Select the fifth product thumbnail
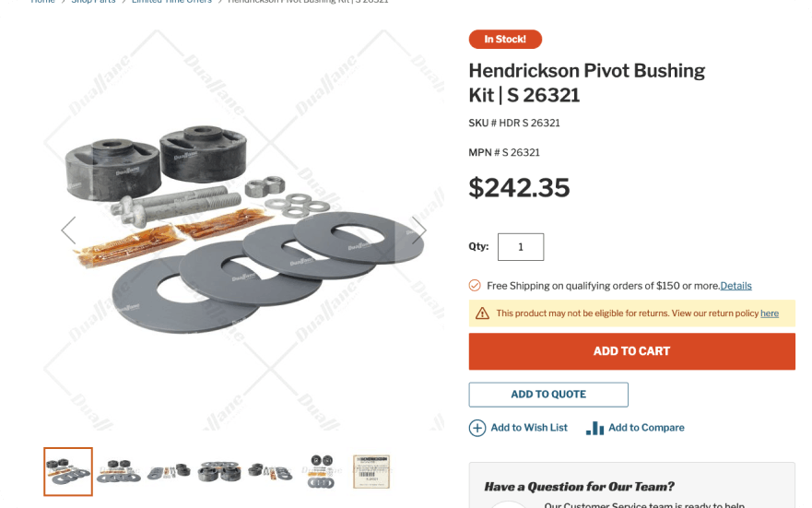 click(270, 472)
